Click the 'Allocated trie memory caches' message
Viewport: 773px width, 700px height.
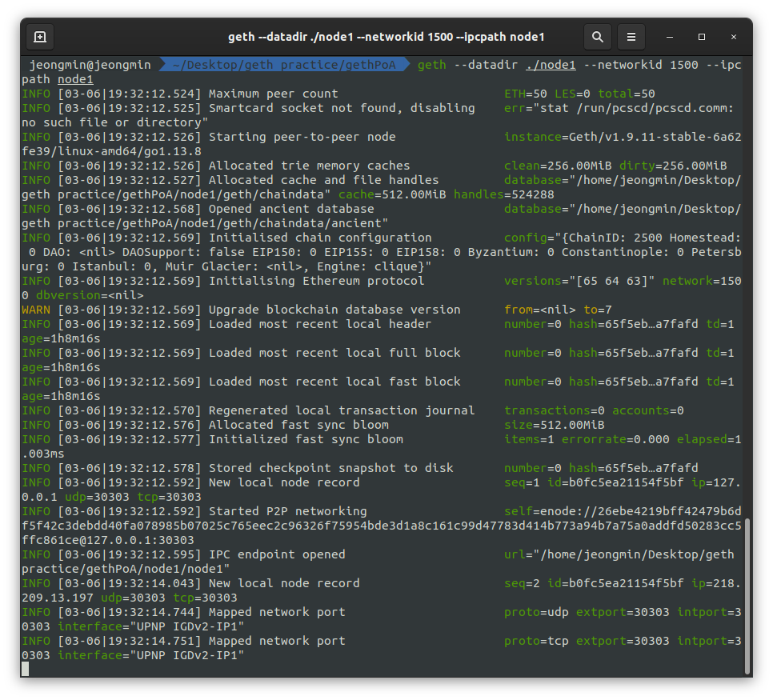click(309, 166)
